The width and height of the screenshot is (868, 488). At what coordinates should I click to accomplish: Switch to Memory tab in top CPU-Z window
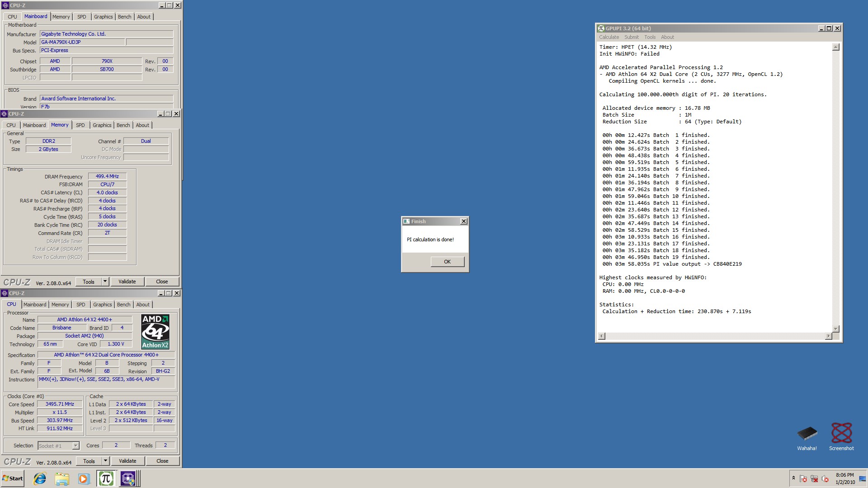[x=61, y=17]
